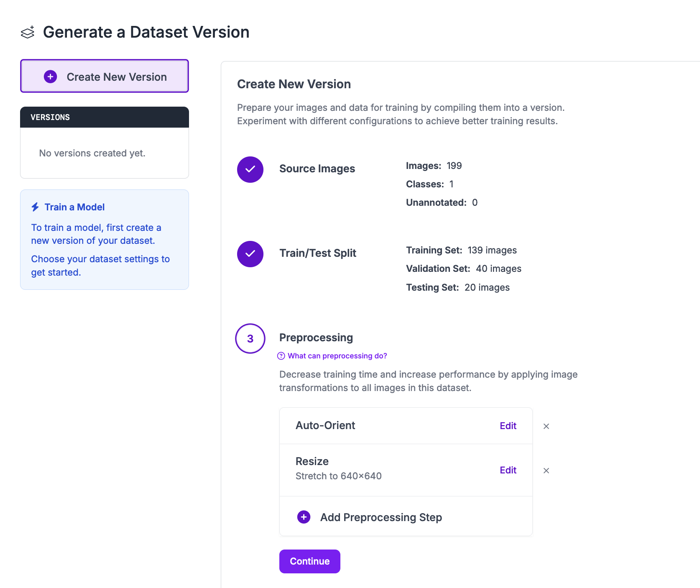Viewport: 700px width, 588px height.
Task: Edit the Resize step settings
Action: [x=508, y=470]
